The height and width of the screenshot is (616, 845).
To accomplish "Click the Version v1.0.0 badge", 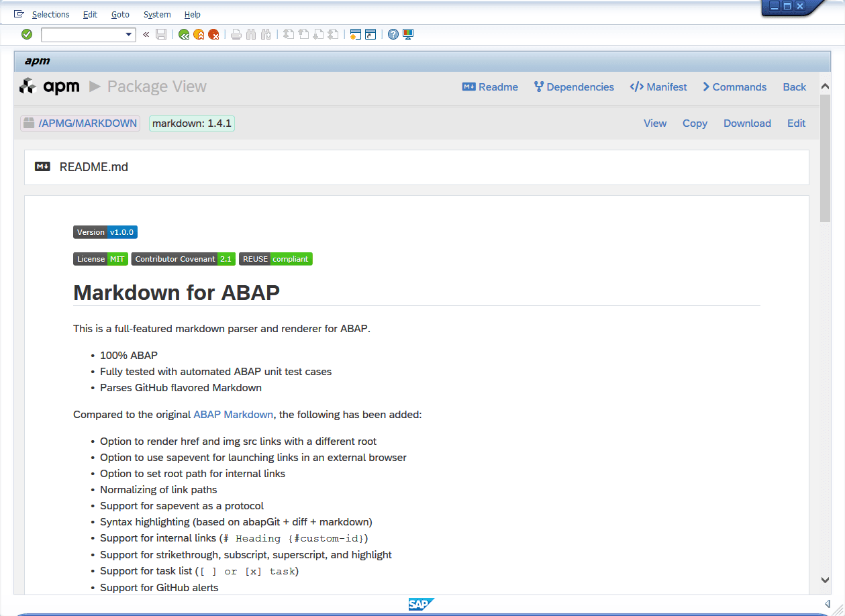I will (105, 232).
